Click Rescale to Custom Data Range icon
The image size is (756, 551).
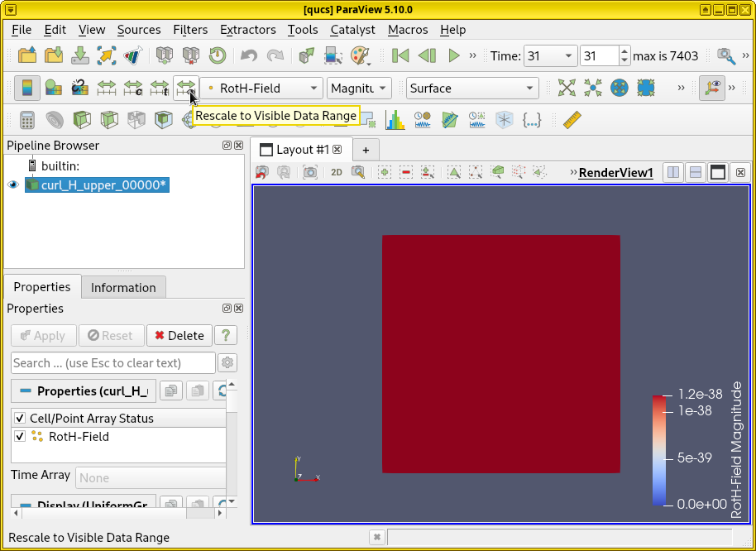tap(133, 88)
